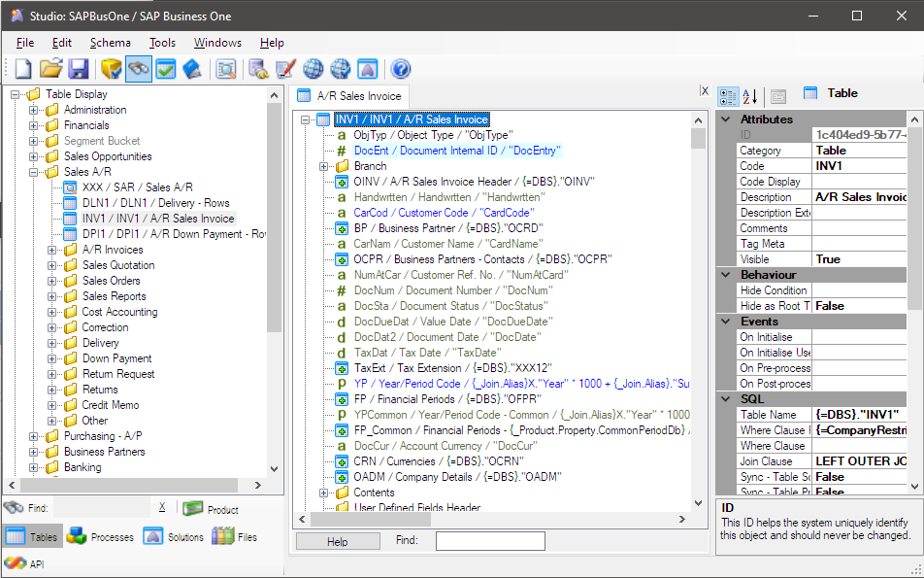Select DLN1 / Delivery - Rows table
This screenshot has height=578, width=924.
coord(155,203)
